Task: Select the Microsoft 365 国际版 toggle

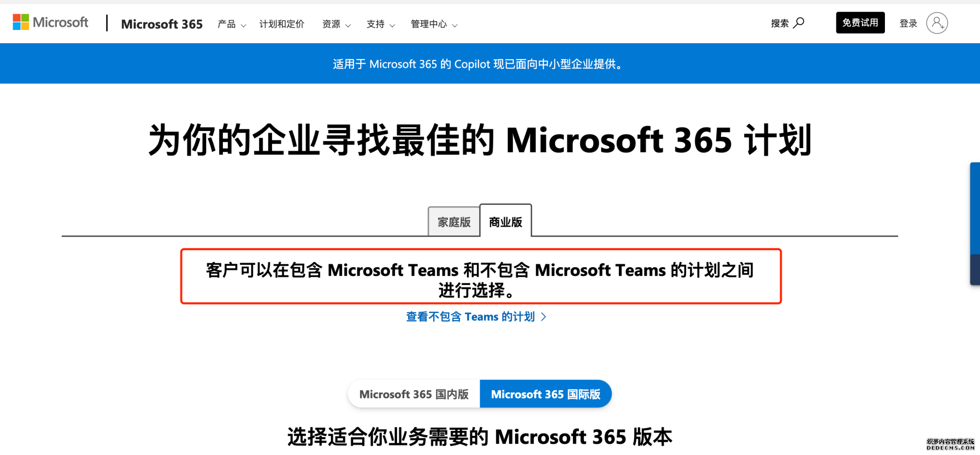Action: click(546, 394)
